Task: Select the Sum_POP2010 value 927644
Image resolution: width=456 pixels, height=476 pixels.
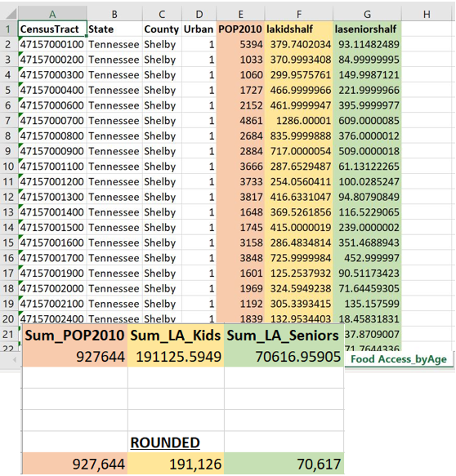Action: [x=75, y=357]
